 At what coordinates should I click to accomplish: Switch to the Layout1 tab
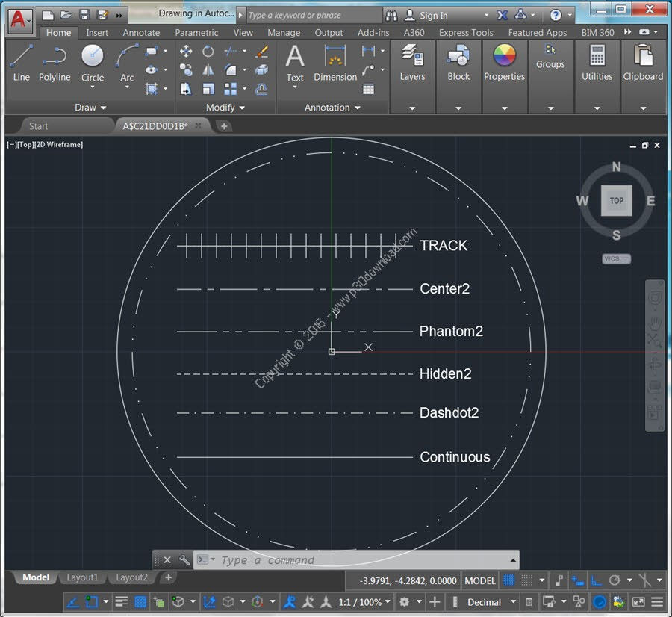82,577
